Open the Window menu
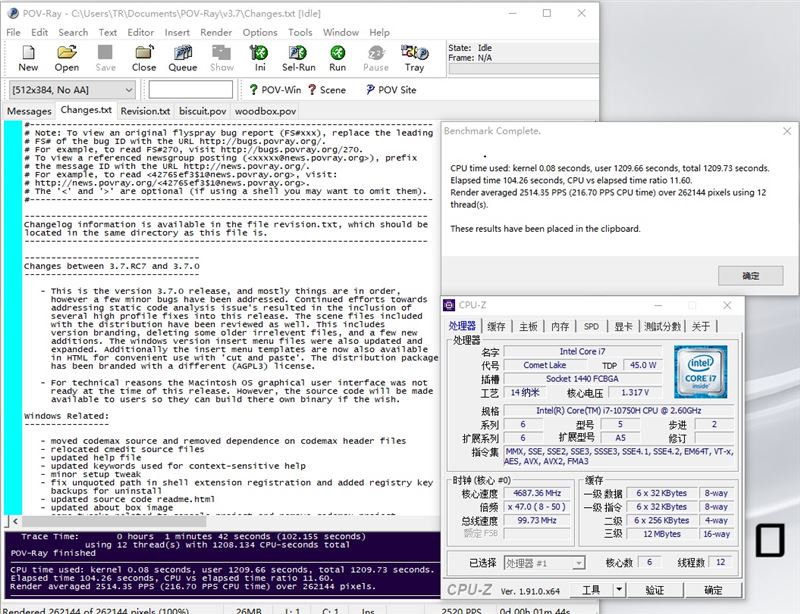This screenshot has height=614, width=800. tap(341, 32)
